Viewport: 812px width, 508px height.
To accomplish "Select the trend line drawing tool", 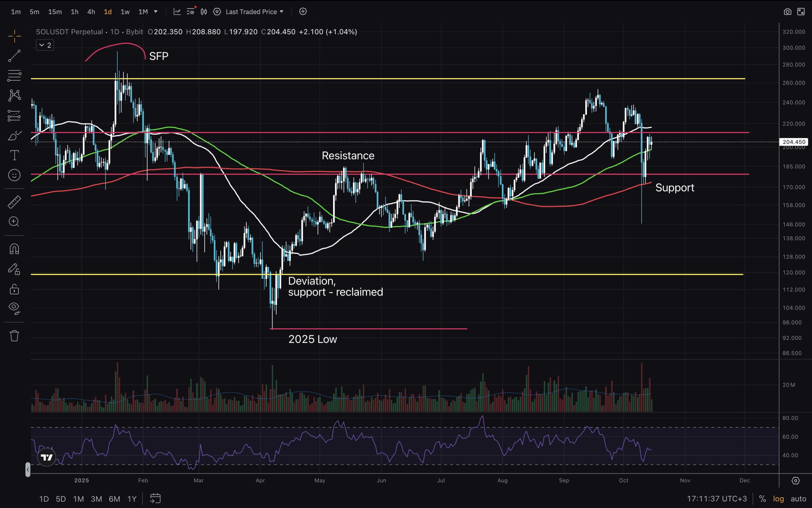I will (x=14, y=56).
